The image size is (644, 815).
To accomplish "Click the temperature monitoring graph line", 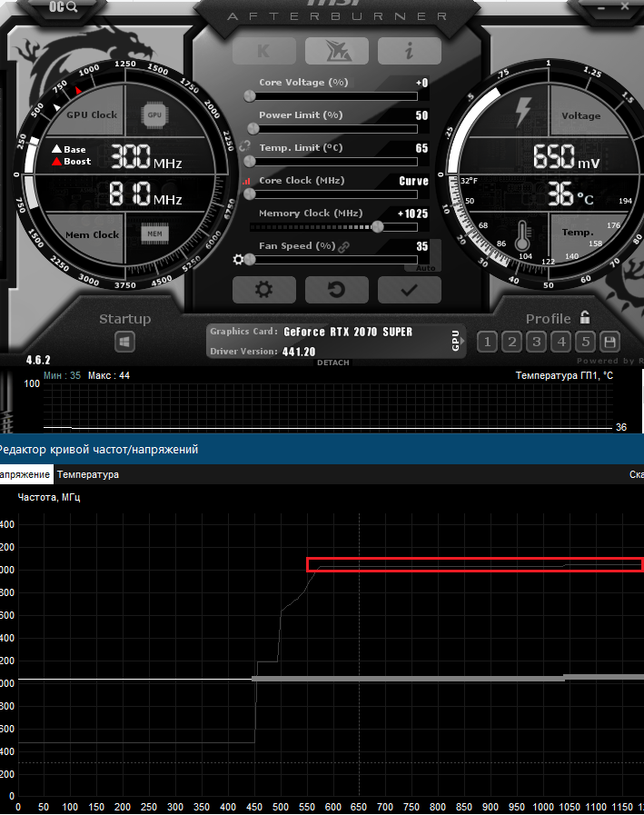I will (328, 428).
